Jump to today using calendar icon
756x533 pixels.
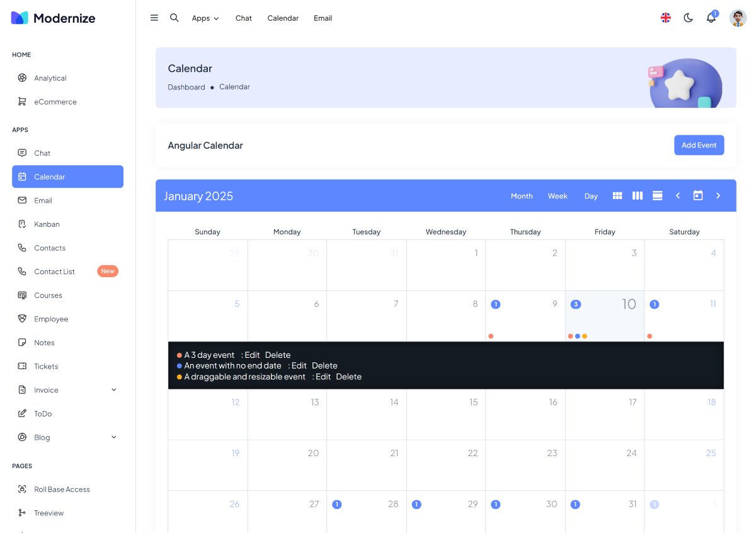698,196
